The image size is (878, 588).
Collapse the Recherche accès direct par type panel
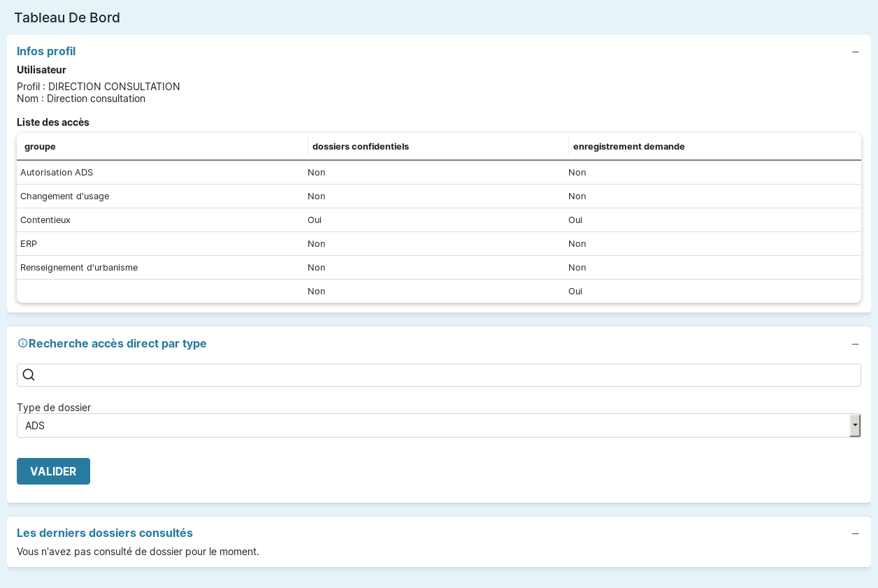click(855, 344)
